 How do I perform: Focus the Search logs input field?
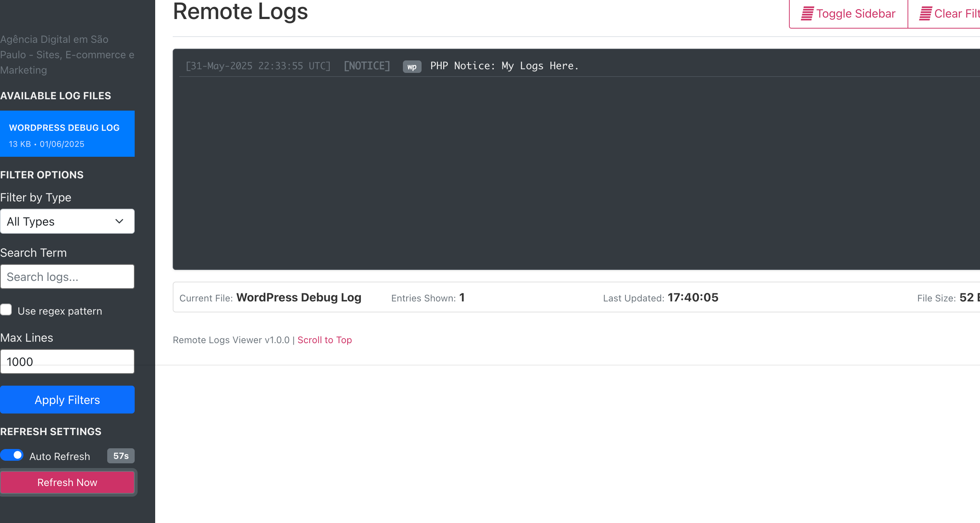pyautogui.click(x=67, y=277)
